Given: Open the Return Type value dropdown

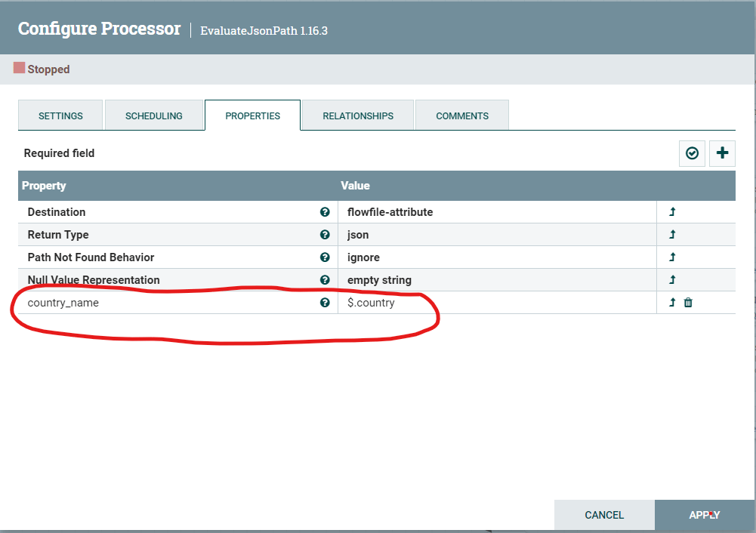Looking at the screenshot, I should pyautogui.click(x=453, y=235).
